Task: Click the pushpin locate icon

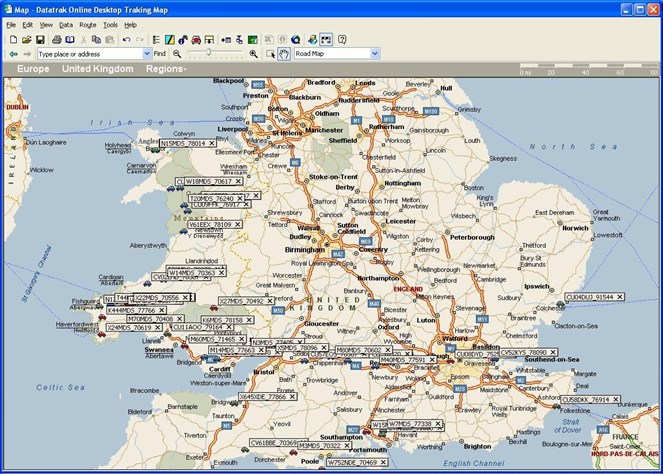Action: (x=183, y=40)
